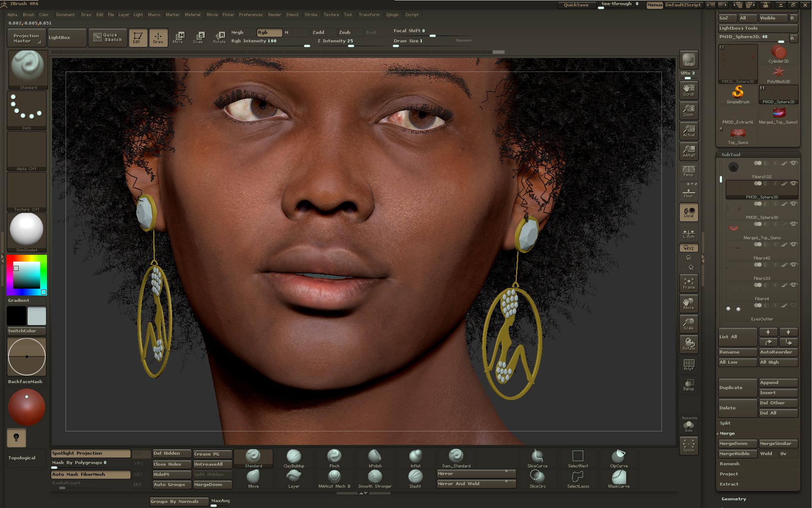Collapse the Merge section
This screenshot has height=508, width=812.
tap(727, 433)
